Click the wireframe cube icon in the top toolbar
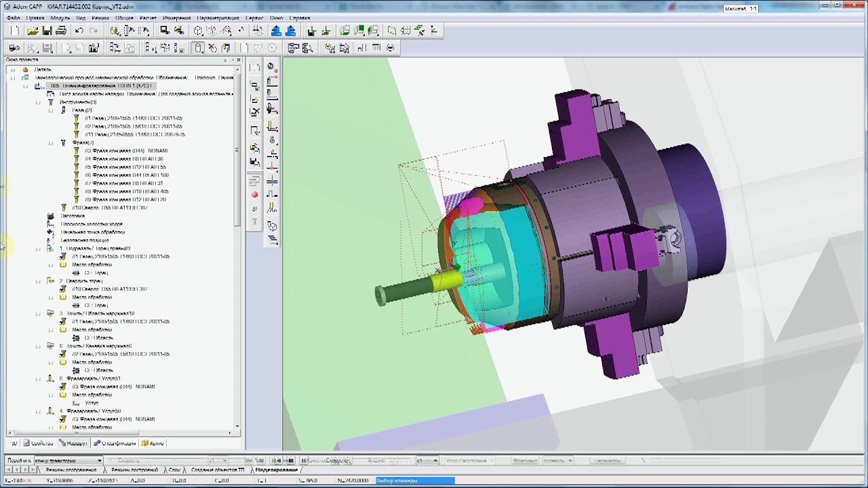The height and width of the screenshot is (488, 868). 197,30
